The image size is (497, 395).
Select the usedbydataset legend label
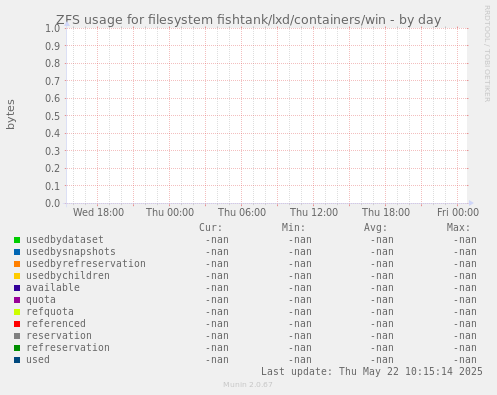[65, 240]
